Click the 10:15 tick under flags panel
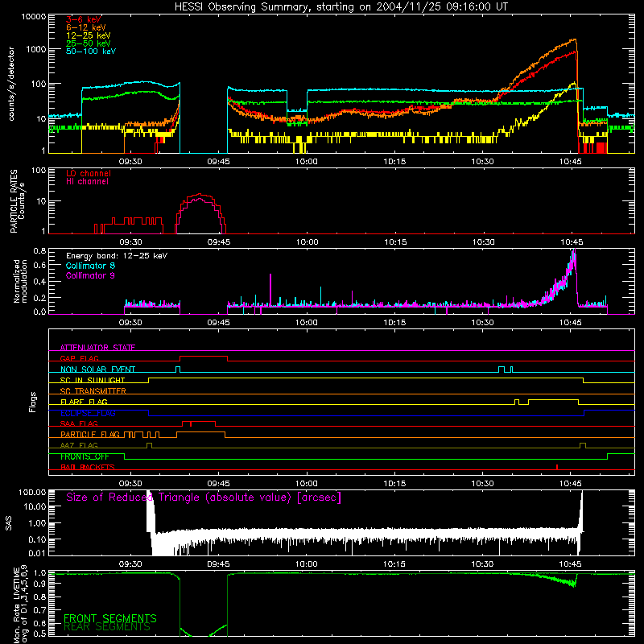644x644 pixels. tap(394, 484)
